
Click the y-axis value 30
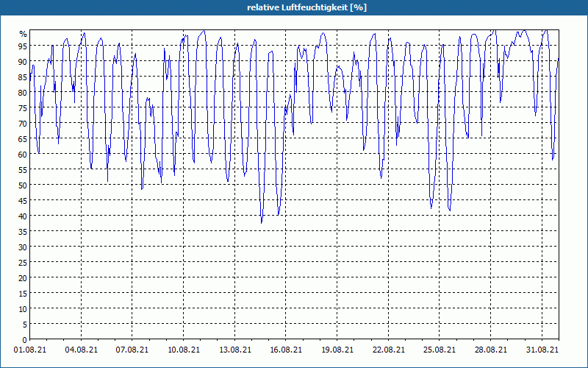pyautogui.click(x=23, y=247)
